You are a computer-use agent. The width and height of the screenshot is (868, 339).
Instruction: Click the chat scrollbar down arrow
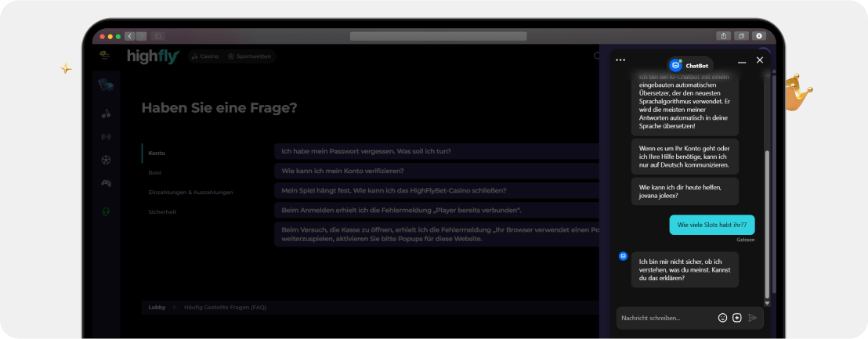[767, 303]
